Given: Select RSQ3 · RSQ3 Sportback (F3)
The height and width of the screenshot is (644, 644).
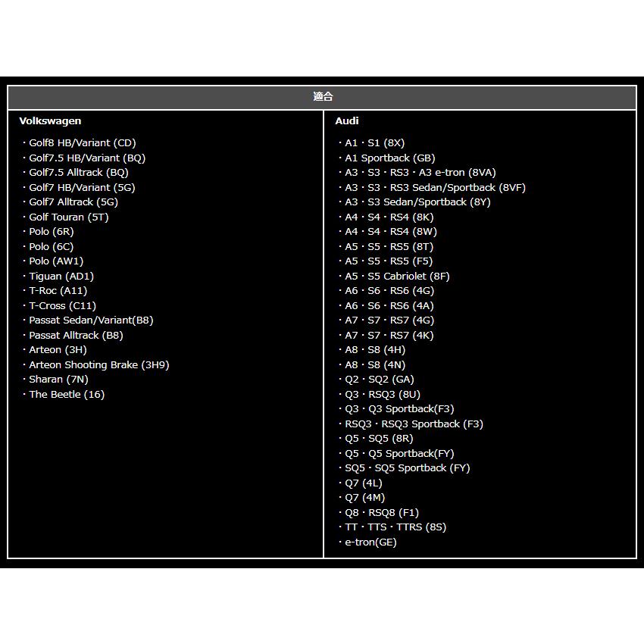Looking at the screenshot, I should 414,424.
